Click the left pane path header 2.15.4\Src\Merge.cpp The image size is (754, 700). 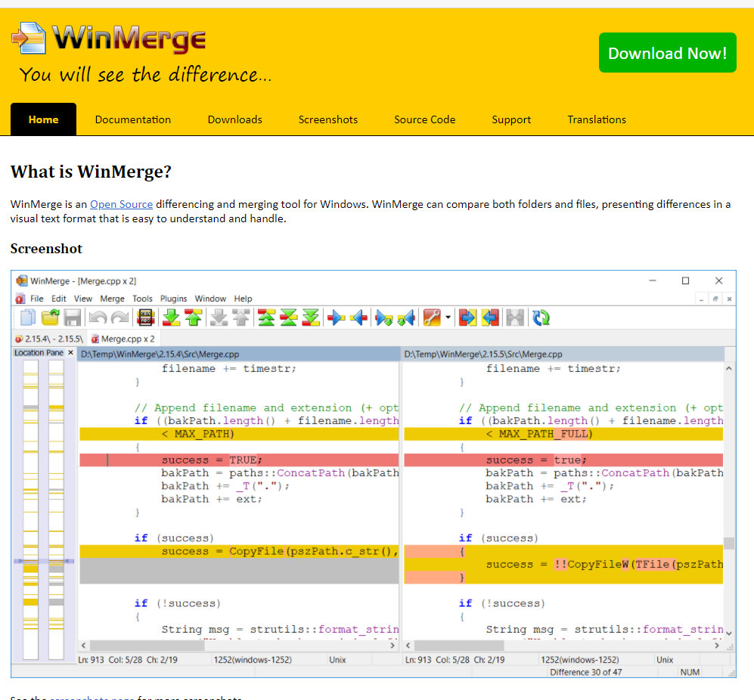click(x=239, y=355)
